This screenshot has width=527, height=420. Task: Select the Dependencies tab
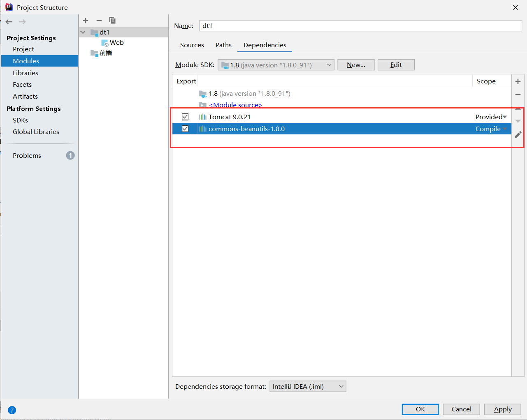point(265,45)
